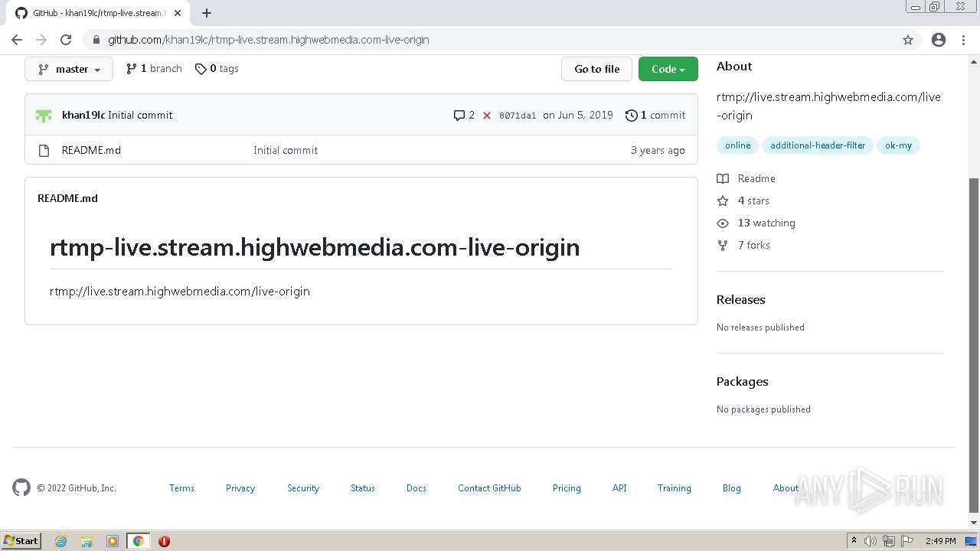Open the red antivirus icon in taskbar
The image size is (980, 551).
coord(164,541)
